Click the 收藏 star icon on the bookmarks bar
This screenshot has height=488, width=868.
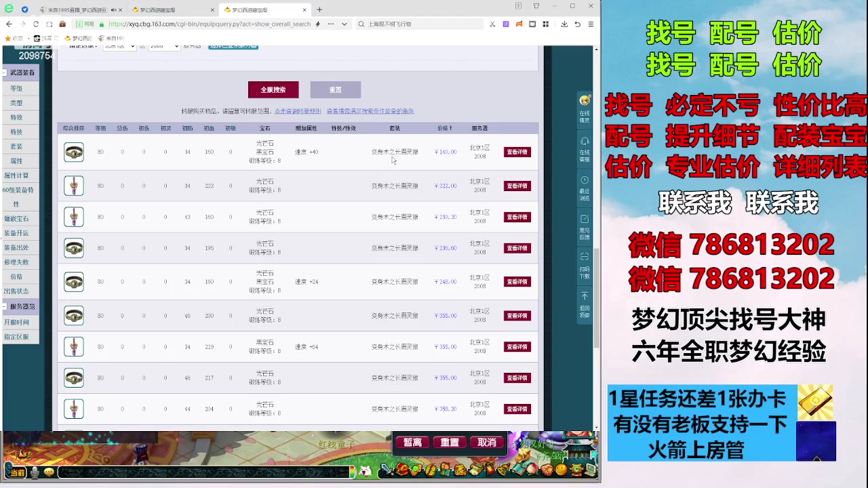(x=7, y=38)
